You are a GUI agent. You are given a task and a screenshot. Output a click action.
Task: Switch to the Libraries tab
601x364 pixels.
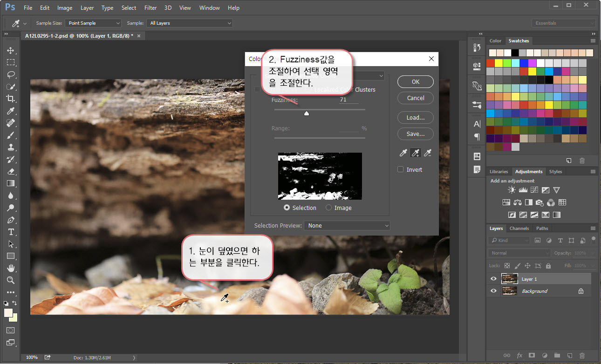click(x=499, y=172)
